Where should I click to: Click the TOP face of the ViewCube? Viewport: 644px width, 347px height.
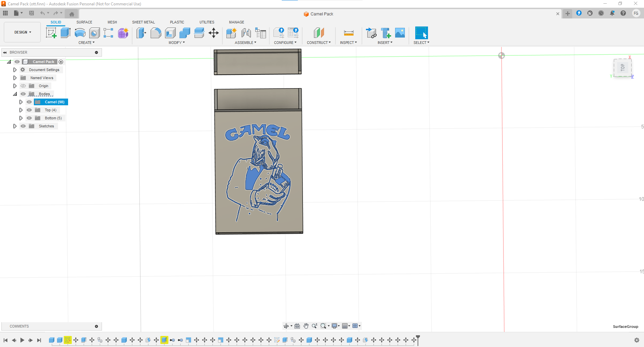[x=623, y=67]
